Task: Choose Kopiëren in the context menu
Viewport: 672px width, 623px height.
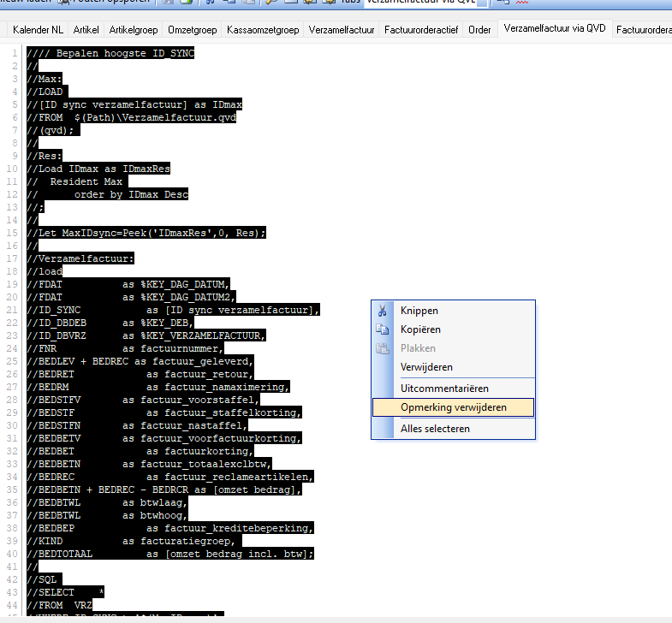Action: point(454,329)
